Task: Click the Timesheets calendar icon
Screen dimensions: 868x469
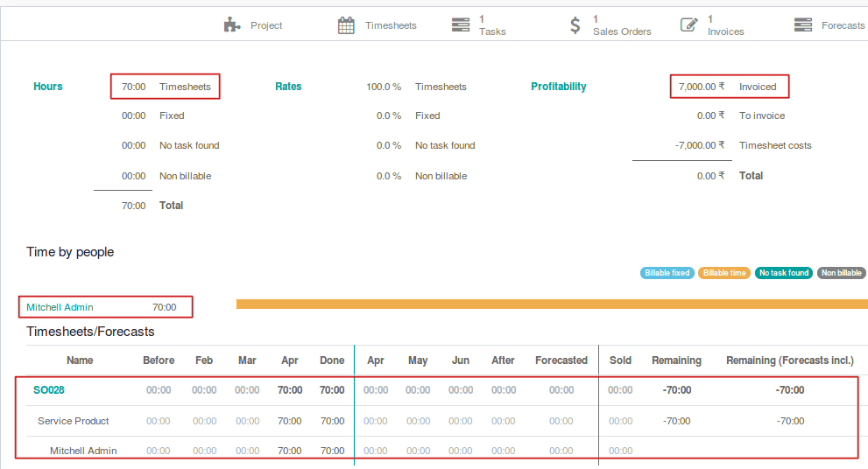Action: coord(346,25)
